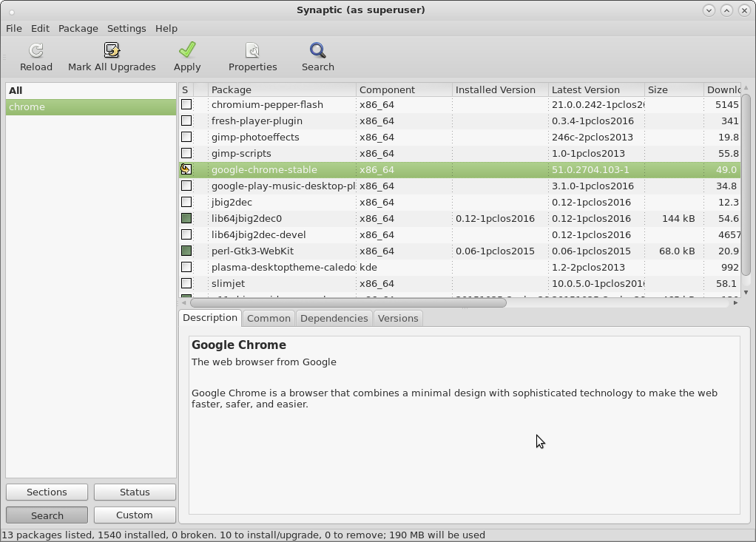Click the Mark All Upgrades icon
Image resolution: width=756 pixels, height=542 pixels.
(x=112, y=55)
